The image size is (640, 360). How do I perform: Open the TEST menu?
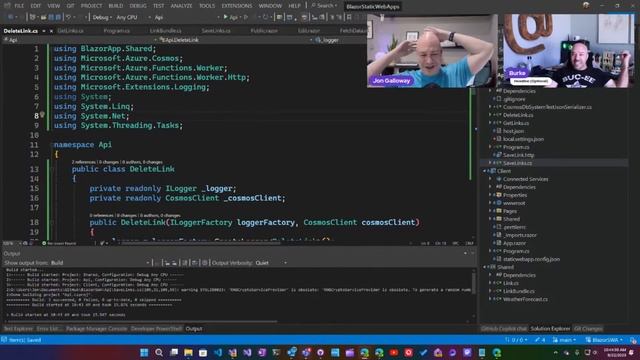click(158, 6)
